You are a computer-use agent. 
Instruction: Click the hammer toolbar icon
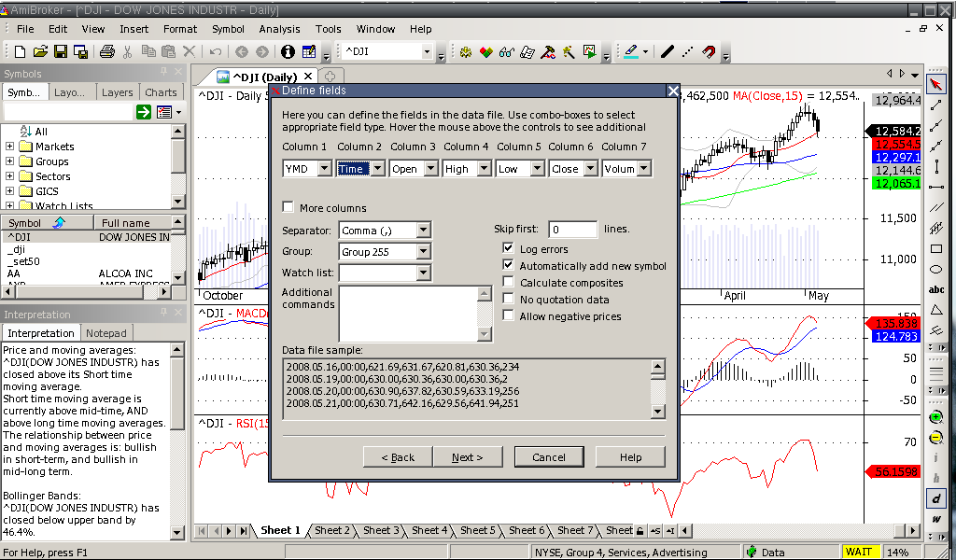click(548, 52)
